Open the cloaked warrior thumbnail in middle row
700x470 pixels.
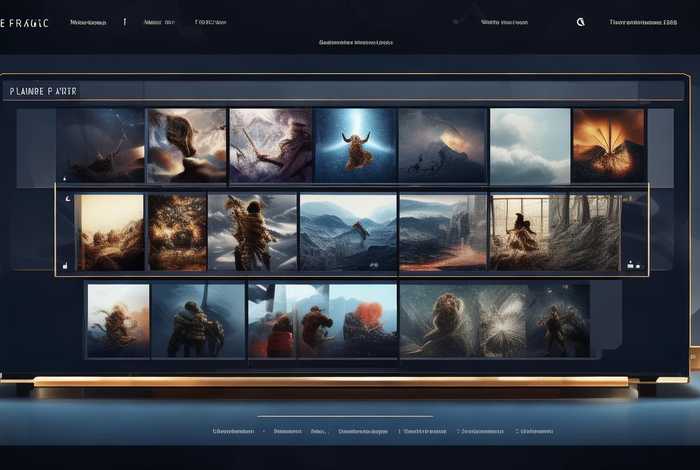[252, 231]
